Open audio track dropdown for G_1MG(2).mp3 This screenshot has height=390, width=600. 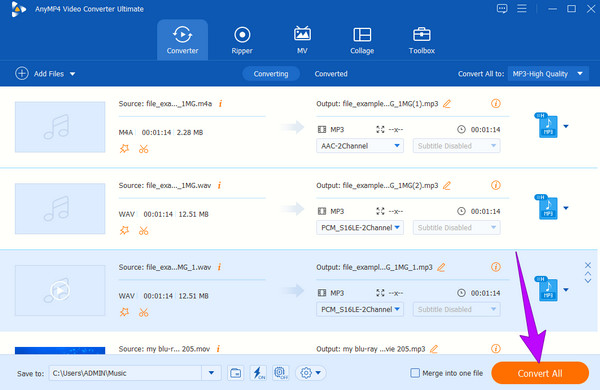click(x=360, y=227)
